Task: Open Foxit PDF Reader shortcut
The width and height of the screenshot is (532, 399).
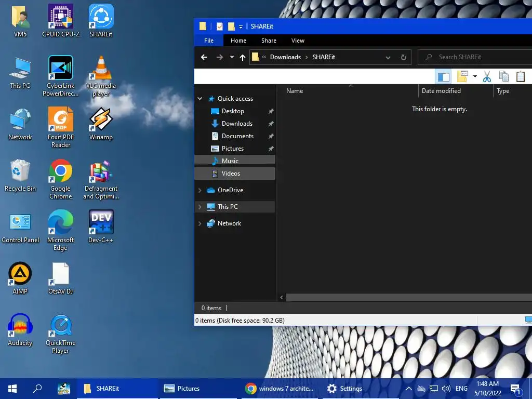Action: tap(61, 127)
